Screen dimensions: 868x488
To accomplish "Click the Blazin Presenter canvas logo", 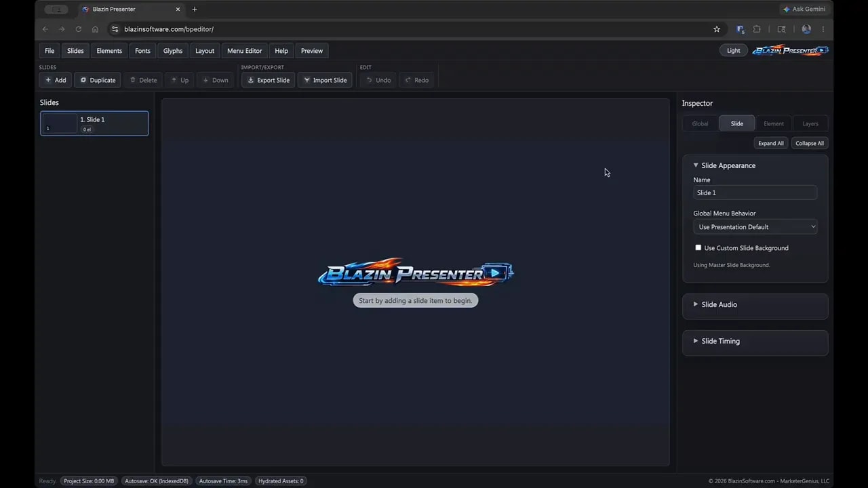I will click(416, 272).
